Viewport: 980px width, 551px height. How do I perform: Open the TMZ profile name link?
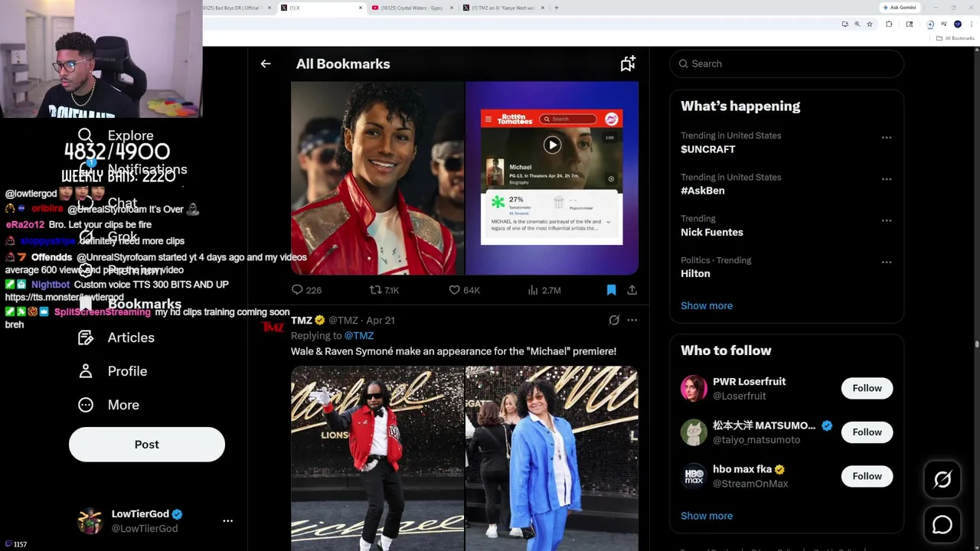pos(302,320)
